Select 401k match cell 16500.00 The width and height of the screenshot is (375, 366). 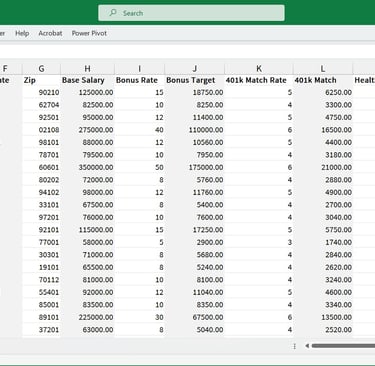[x=323, y=130]
